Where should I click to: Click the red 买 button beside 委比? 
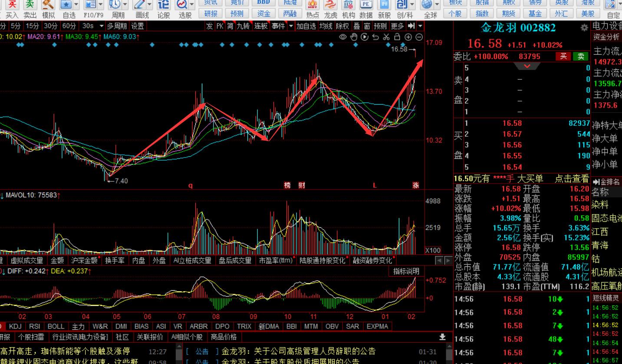(x=563, y=56)
